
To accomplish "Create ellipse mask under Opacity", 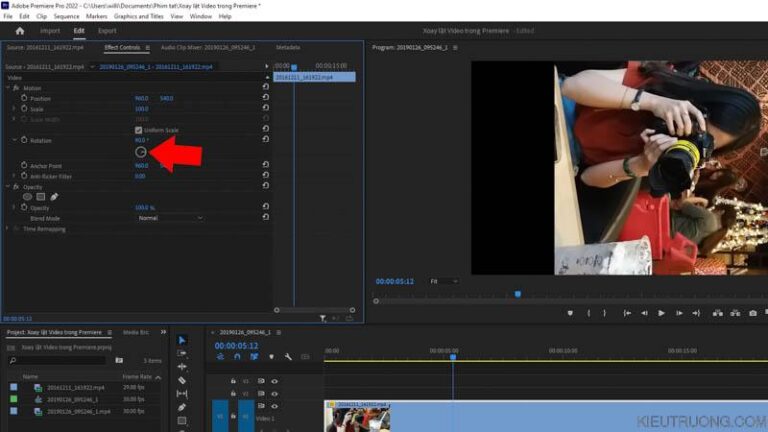I will coord(27,197).
